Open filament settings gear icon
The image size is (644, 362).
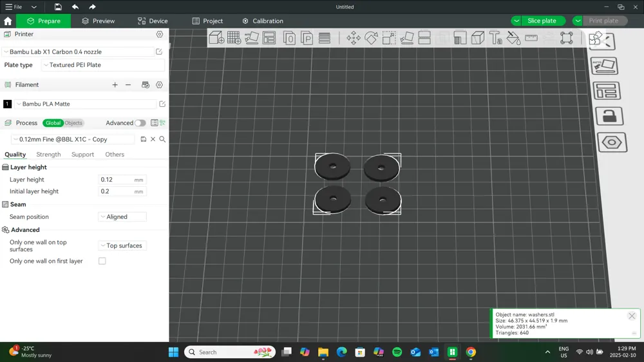tap(159, 84)
